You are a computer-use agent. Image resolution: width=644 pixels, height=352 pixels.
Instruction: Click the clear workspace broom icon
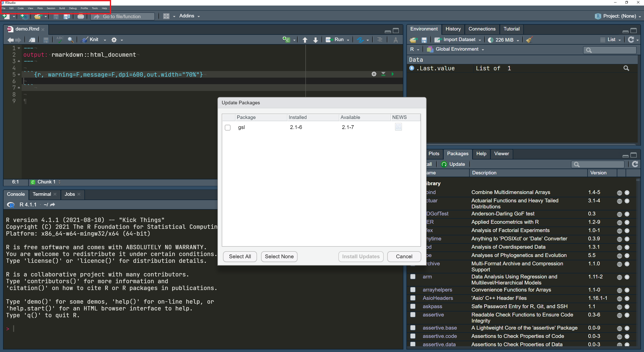[529, 40]
